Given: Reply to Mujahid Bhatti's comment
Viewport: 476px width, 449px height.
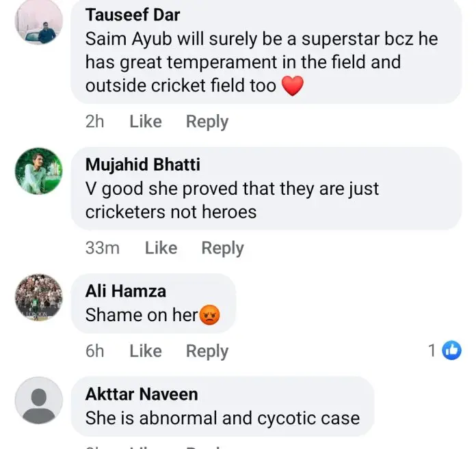Looking at the screenshot, I should point(222,248).
